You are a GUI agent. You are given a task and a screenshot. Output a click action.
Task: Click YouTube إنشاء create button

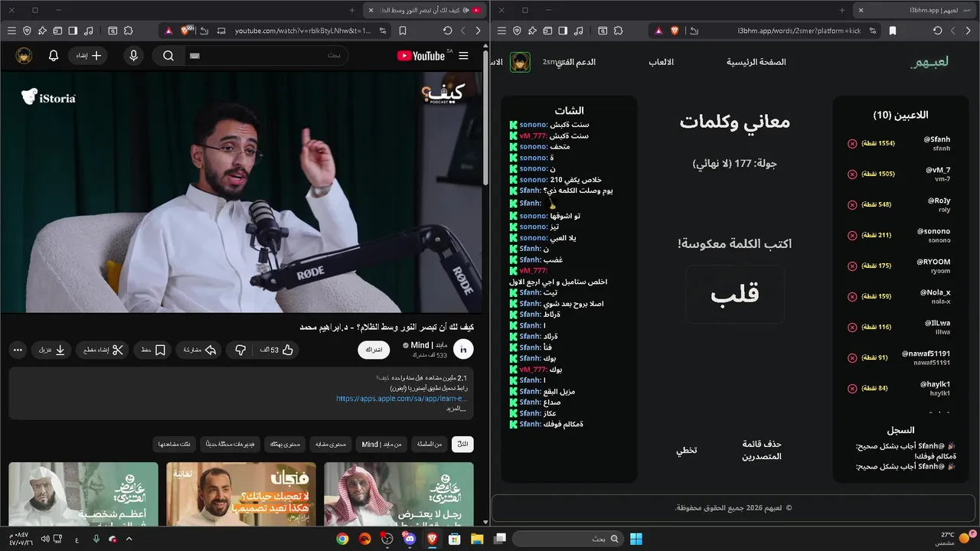[88, 56]
